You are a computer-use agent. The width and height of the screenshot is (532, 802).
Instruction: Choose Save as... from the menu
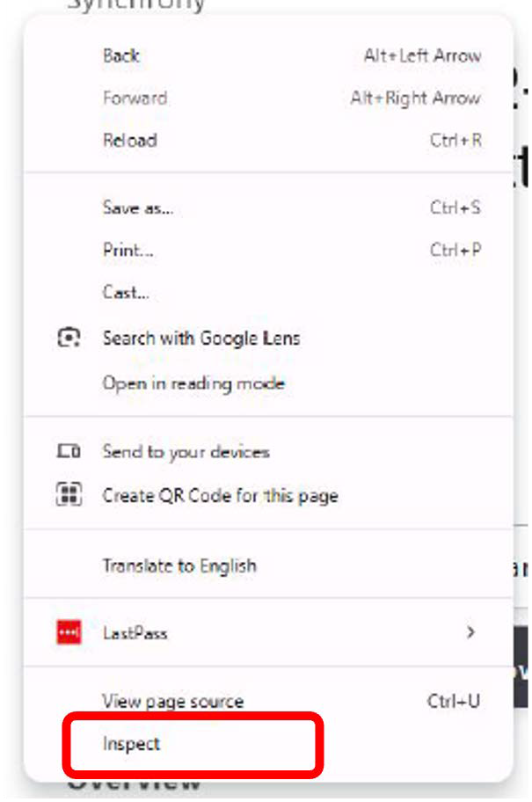point(138,208)
